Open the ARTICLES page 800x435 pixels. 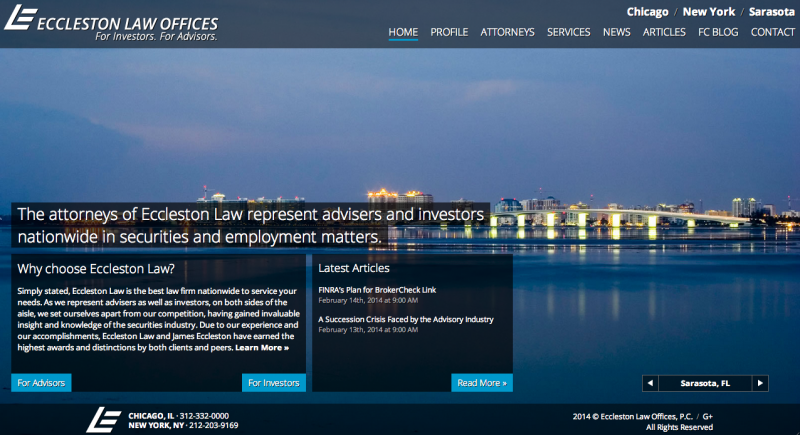tap(664, 32)
